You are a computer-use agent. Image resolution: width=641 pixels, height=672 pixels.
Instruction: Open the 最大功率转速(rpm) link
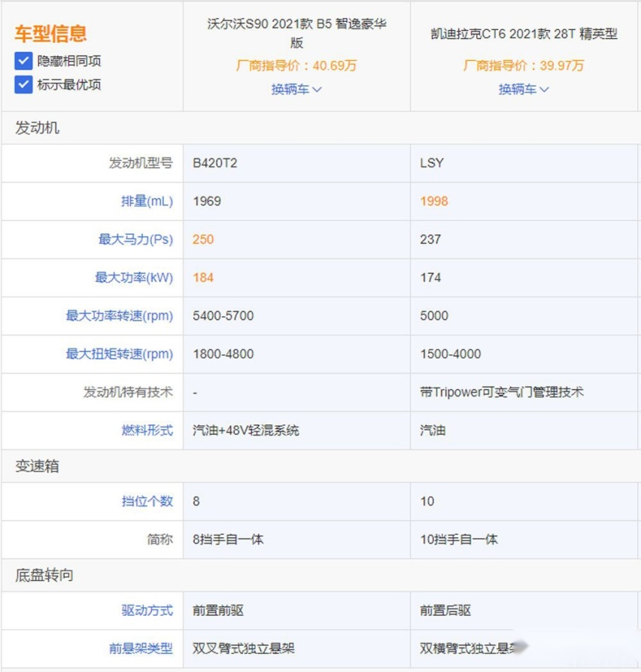[119, 316]
